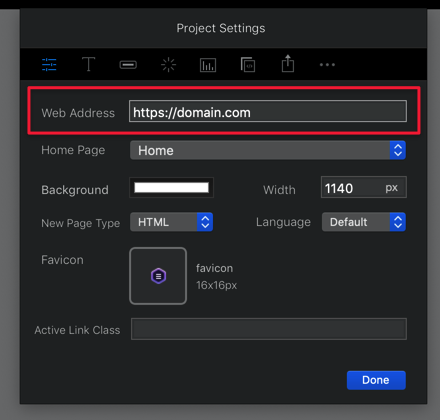The width and height of the screenshot is (440, 420).
Task: Open the publish share settings icon
Action: (288, 63)
